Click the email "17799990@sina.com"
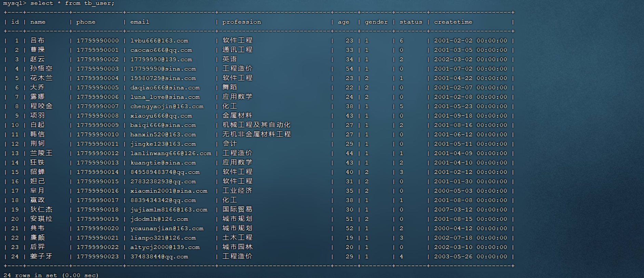Image resolution: width=644 pixels, height=278 pixels. pos(163,69)
